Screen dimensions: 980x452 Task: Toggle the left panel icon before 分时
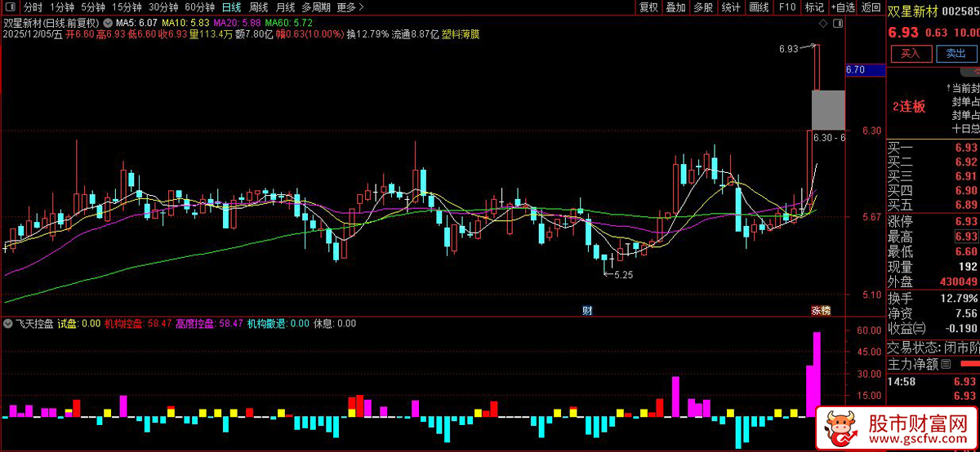pos(11,7)
